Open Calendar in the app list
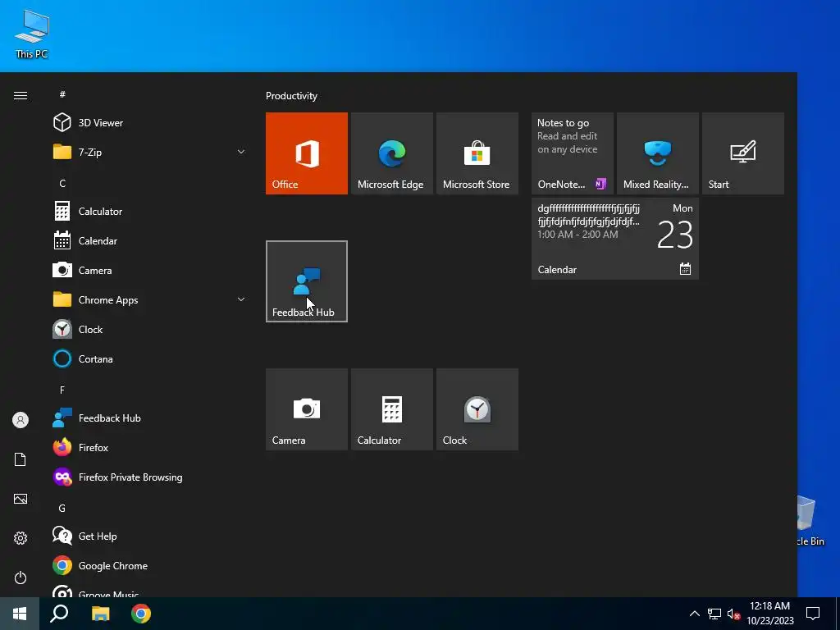840x630 pixels. coord(150,241)
